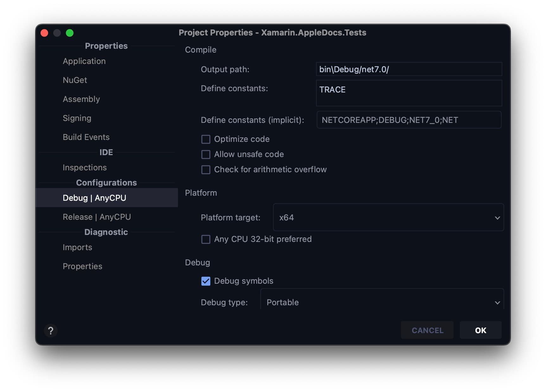Expand the Debug type dropdown

[382, 299]
